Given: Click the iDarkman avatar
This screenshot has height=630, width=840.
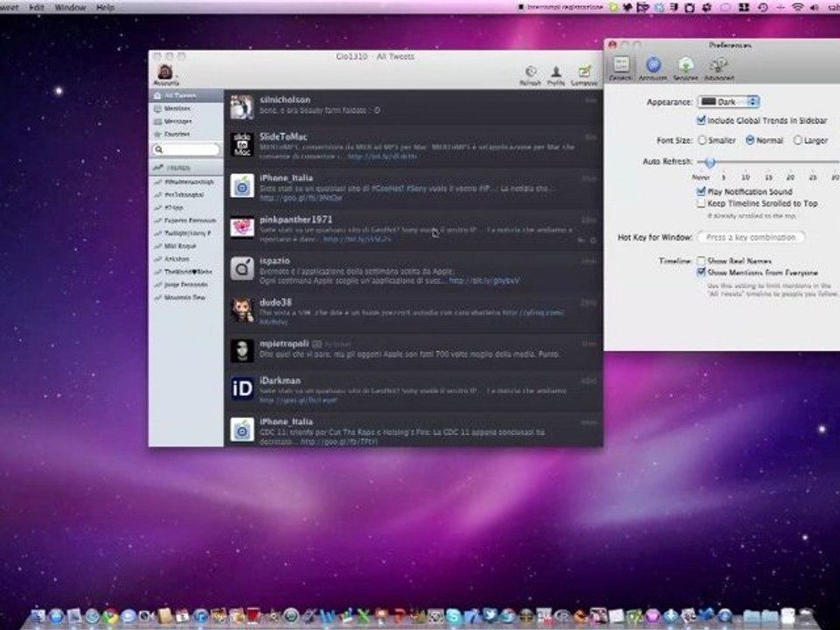Looking at the screenshot, I should pyautogui.click(x=242, y=388).
